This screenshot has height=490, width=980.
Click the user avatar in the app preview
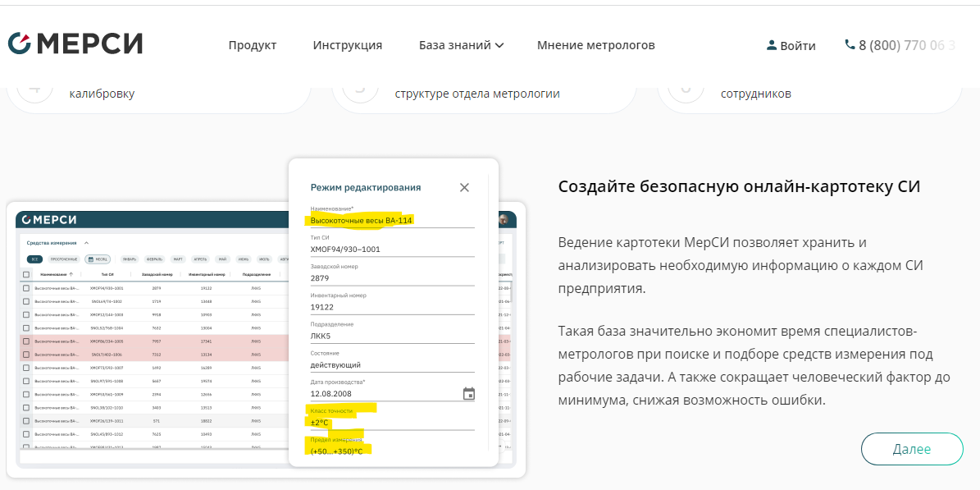pyautogui.click(x=503, y=219)
